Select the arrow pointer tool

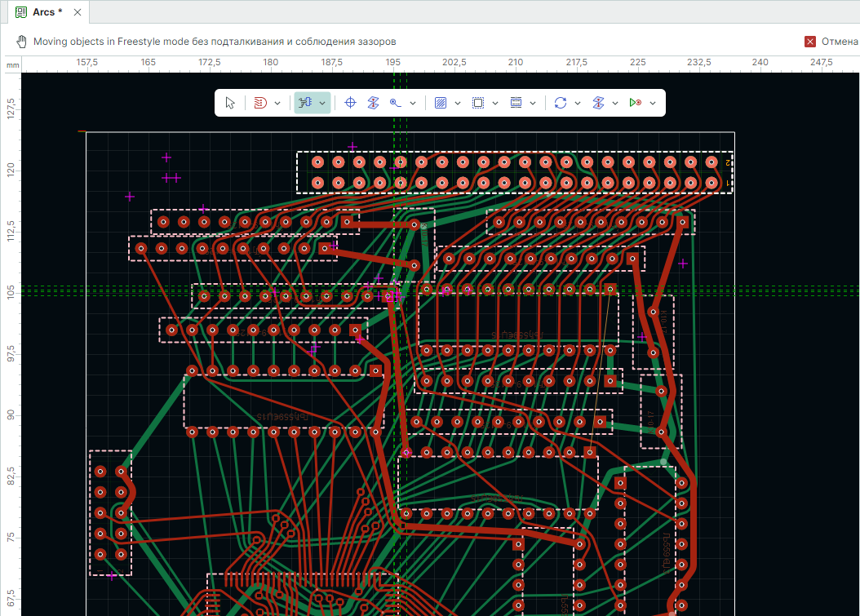(x=230, y=103)
